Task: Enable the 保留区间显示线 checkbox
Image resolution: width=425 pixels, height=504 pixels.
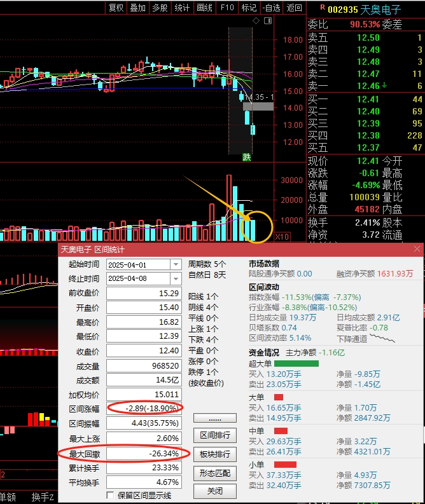Action: point(110,495)
